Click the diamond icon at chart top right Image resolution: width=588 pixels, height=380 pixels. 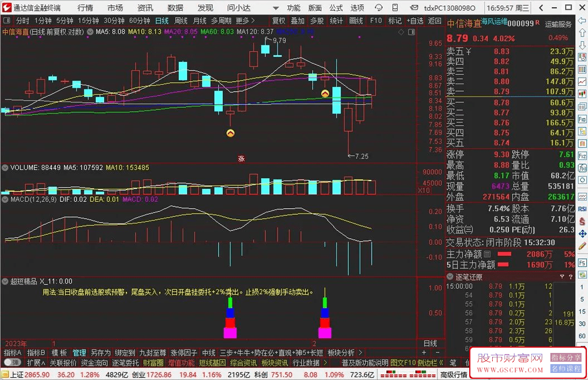[x=401, y=32]
